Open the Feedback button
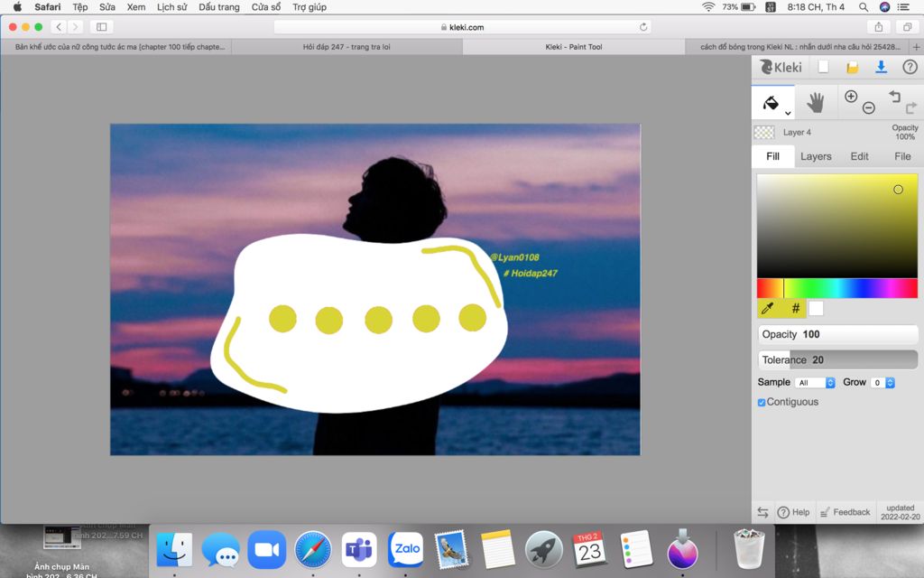Screen dimensions: 924x578 [845, 513]
